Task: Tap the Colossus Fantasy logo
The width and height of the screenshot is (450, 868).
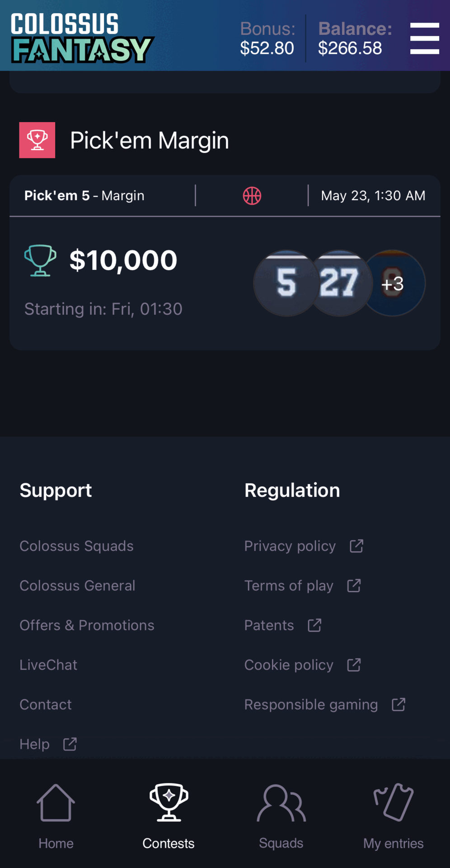Action: (82, 38)
